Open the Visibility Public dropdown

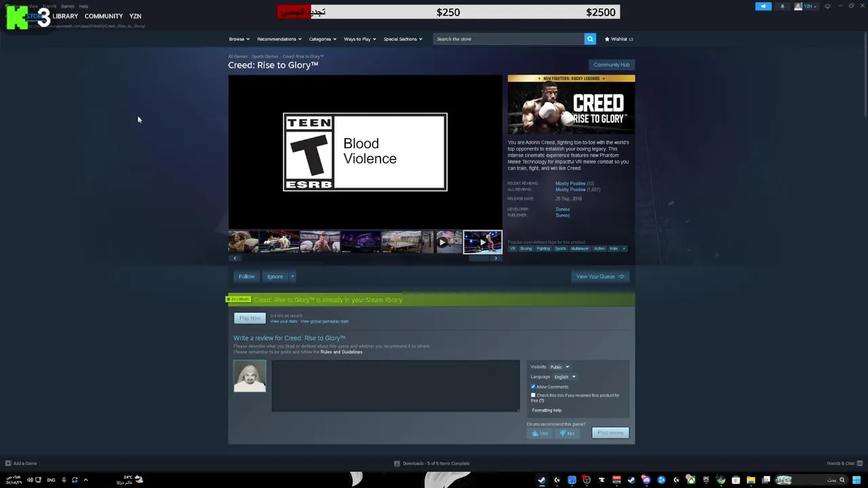click(x=559, y=367)
